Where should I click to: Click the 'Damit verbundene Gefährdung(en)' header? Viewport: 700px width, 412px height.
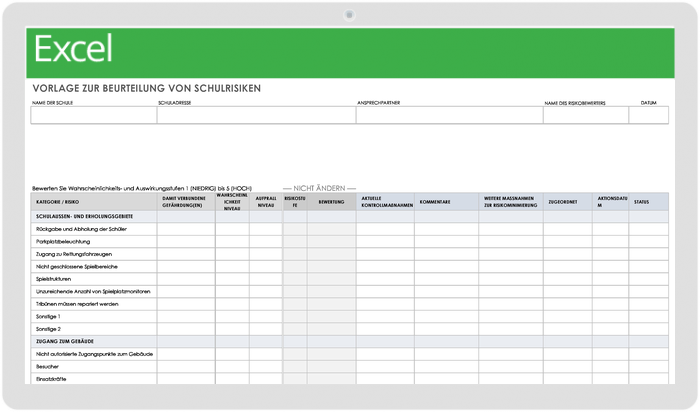(x=186, y=202)
